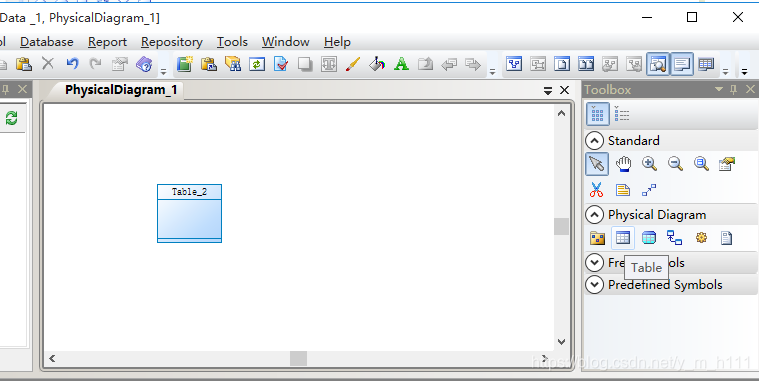Switch Toolbox to icon grid view
The width and height of the screenshot is (759, 381).
click(597, 115)
